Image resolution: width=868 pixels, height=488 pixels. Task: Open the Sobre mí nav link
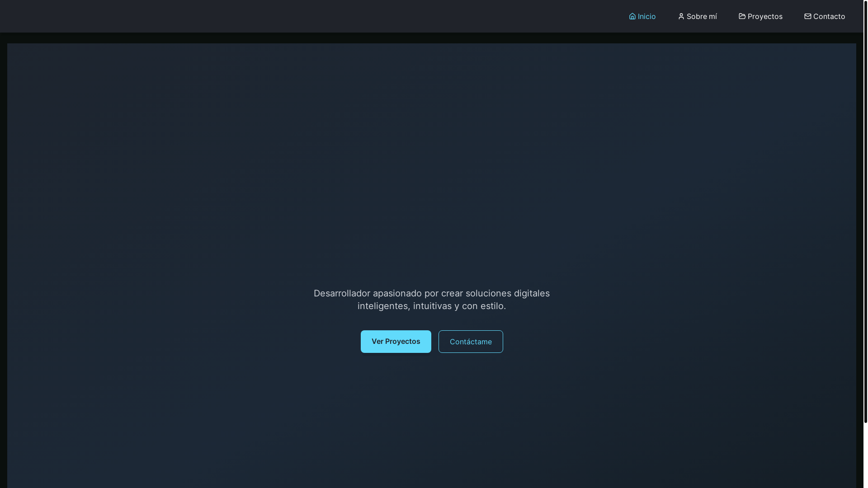pos(698,16)
